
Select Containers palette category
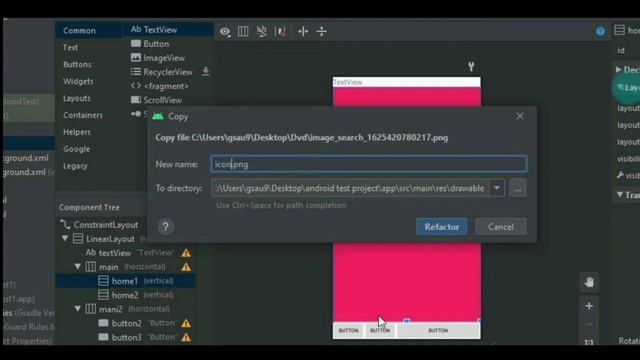[x=83, y=115]
